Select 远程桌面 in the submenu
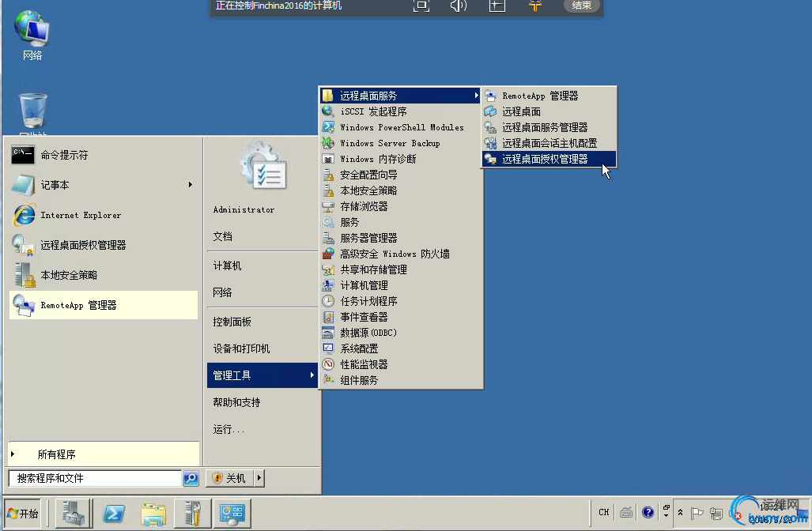 point(549,111)
